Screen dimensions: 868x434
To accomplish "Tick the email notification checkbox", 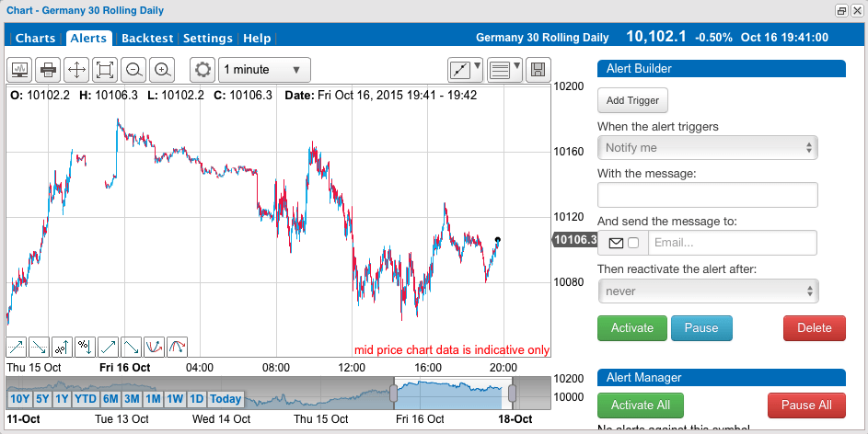I will (632, 244).
